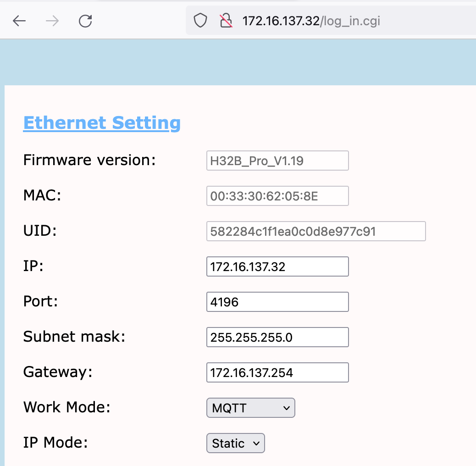Viewport: 476px width, 466px height.
Task: Click the UID value field
Action: coord(316,232)
